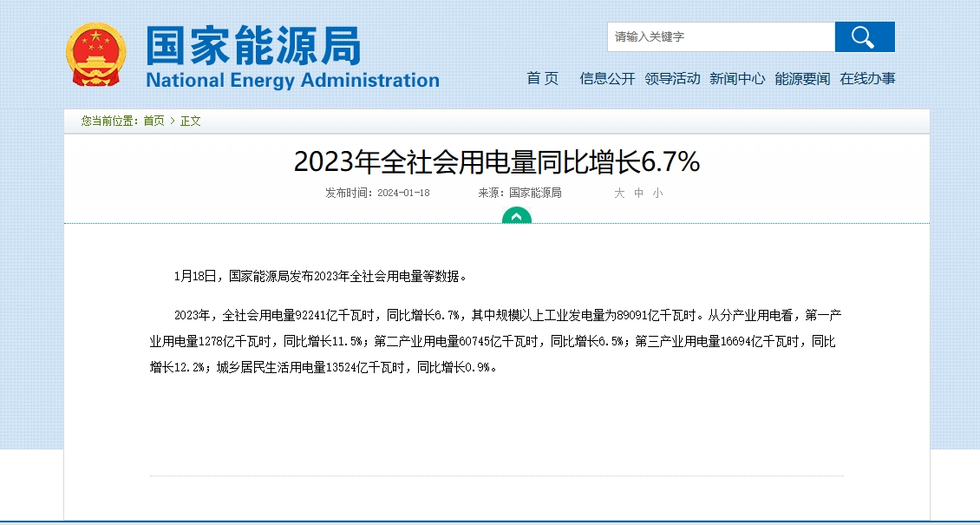
Task: Set font size to large (大)
Action: (619, 194)
